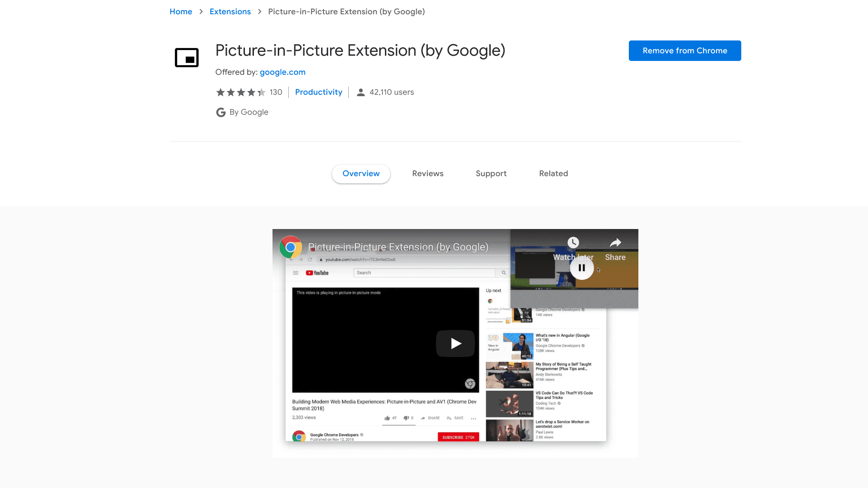Switch to the Reviews tab
868x488 pixels.
coord(427,173)
